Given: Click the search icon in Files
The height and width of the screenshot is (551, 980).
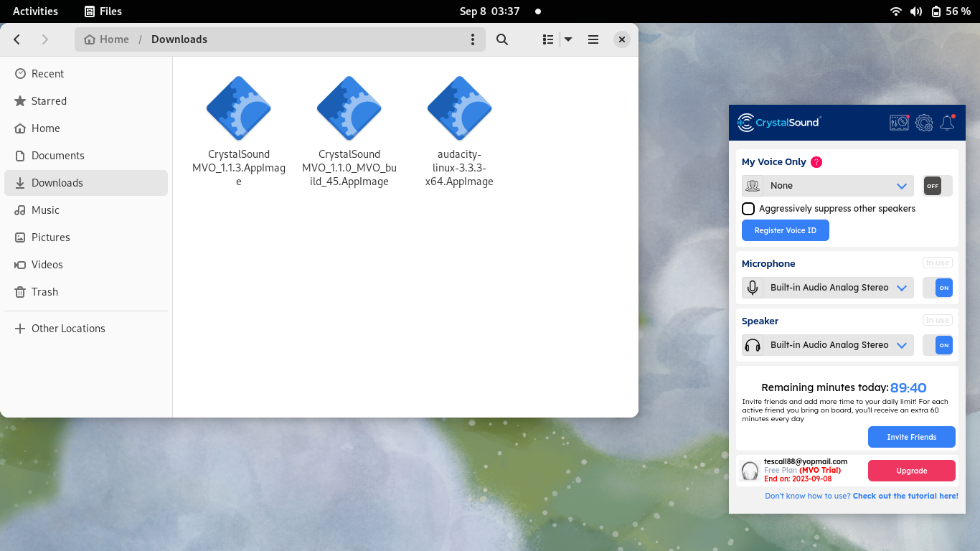Looking at the screenshot, I should (x=502, y=39).
